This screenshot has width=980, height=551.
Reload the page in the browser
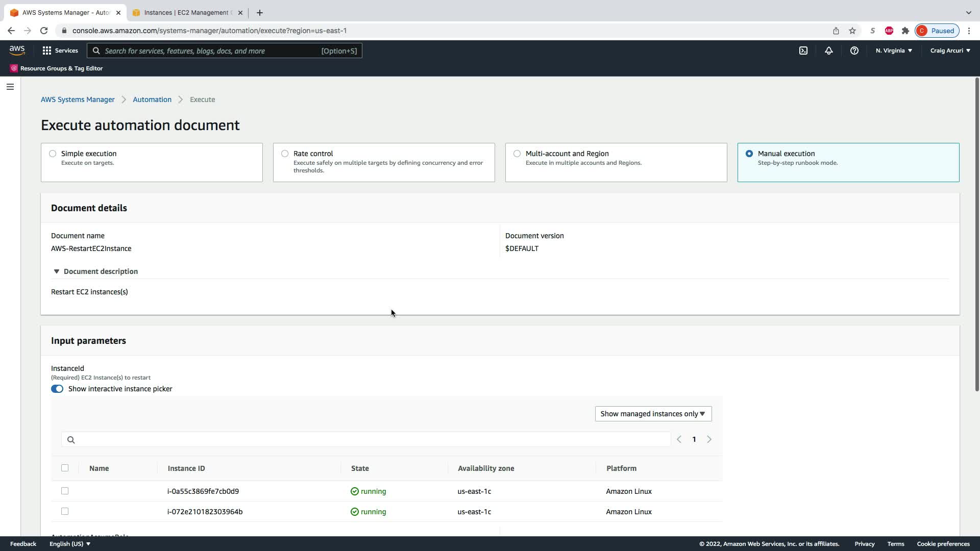[x=44, y=31]
